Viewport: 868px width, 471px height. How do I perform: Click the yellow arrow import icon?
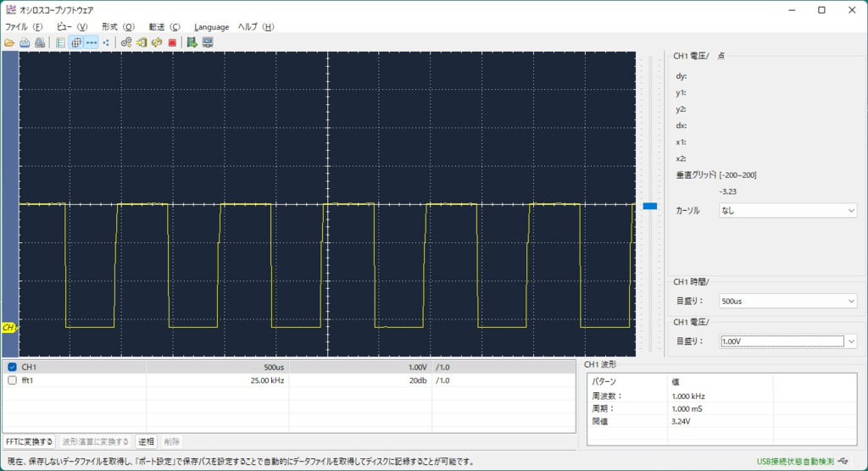pos(142,42)
